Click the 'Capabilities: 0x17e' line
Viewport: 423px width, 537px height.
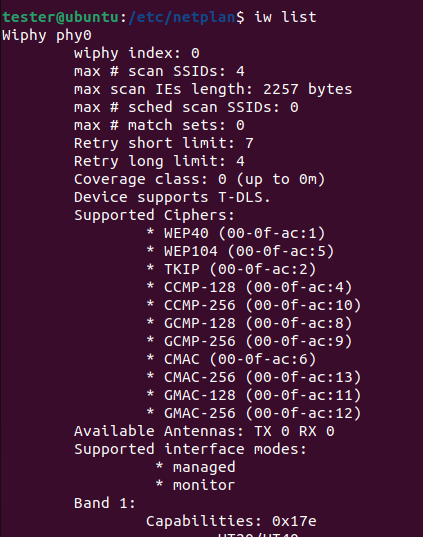point(231,521)
